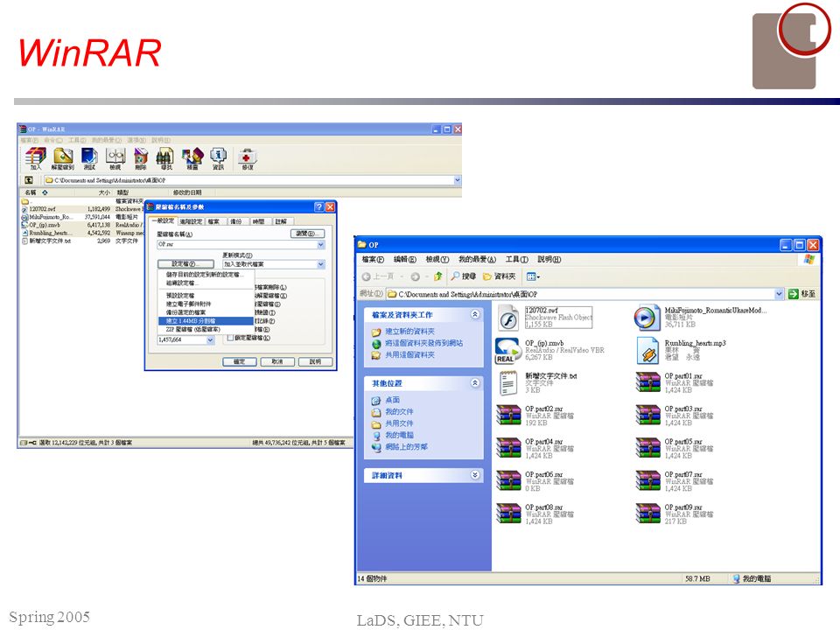The height and width of the screenshot is (630, 840).
Task: Select the OP.part02.rar archive icon
Action: [508, 415]
